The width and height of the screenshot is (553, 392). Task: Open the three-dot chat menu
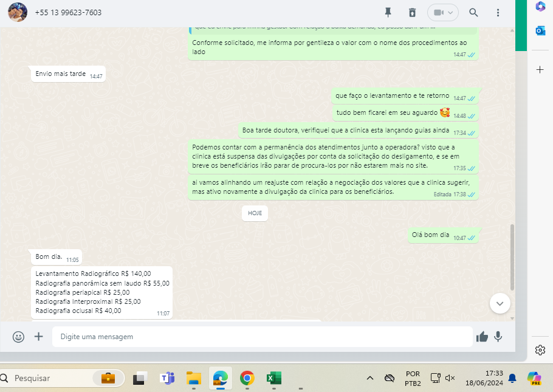tap(498, 13)
